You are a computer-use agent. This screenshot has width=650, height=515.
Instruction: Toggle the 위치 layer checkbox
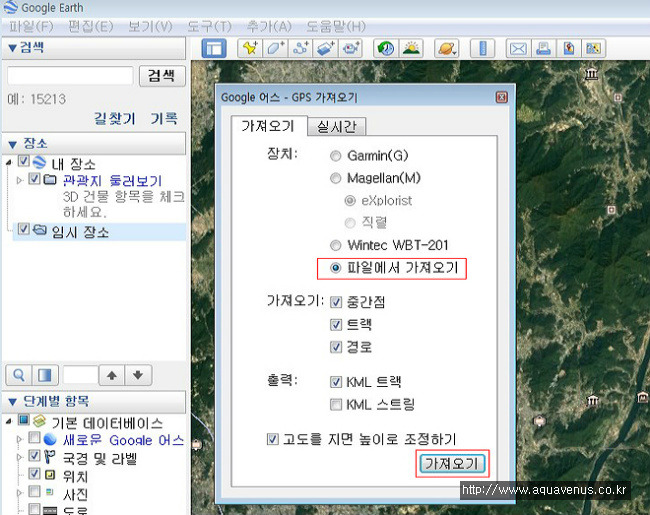click(x=34, y=473)
